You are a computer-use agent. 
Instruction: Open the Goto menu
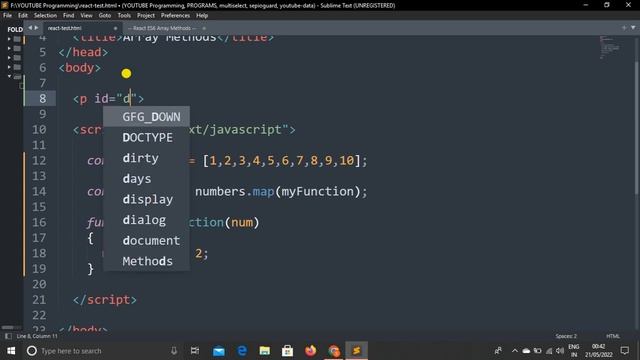coord(105,16)
